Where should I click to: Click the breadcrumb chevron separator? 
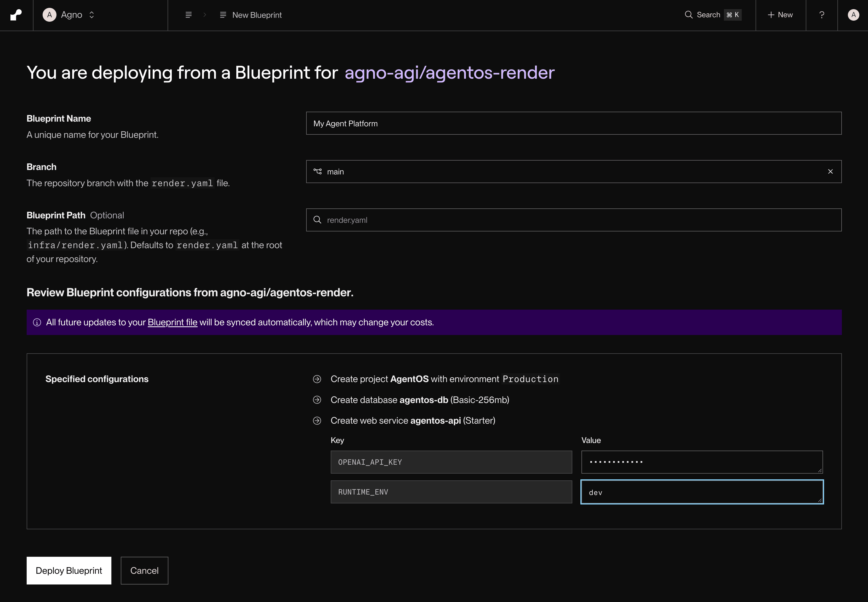205,15
